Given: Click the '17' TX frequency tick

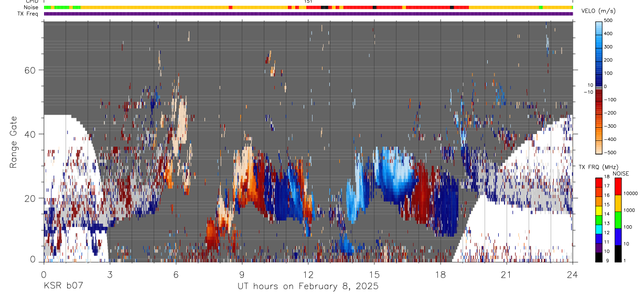Looking at the screenshot, I should [607, 186].
